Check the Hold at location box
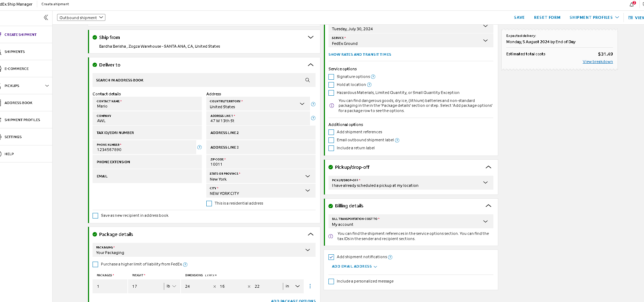 (331, 85)
